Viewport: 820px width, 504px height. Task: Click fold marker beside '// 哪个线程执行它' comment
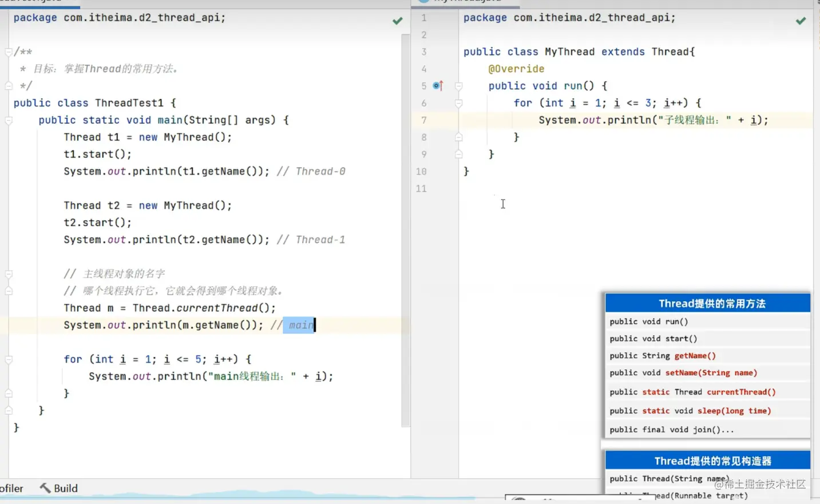(x=9, y=291)
